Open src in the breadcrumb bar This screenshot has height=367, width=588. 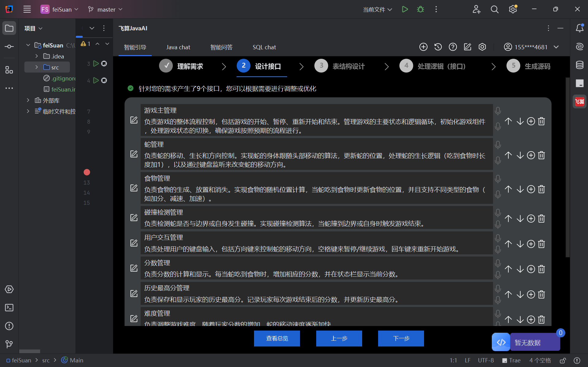point(46,360)
